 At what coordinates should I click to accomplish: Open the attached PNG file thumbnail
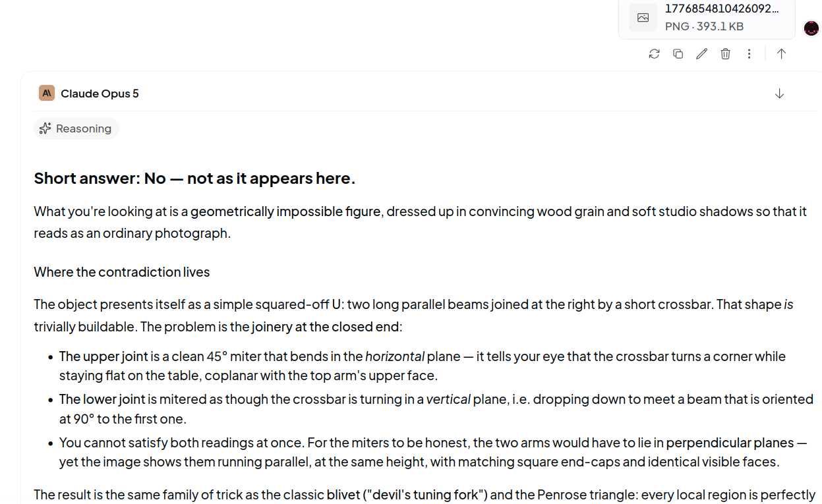click(707, 18)
